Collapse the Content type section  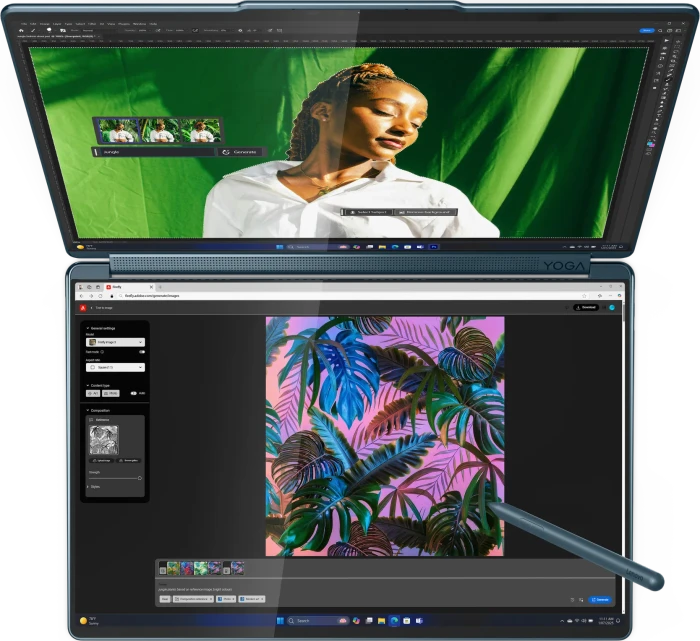(x=88, y=385)
